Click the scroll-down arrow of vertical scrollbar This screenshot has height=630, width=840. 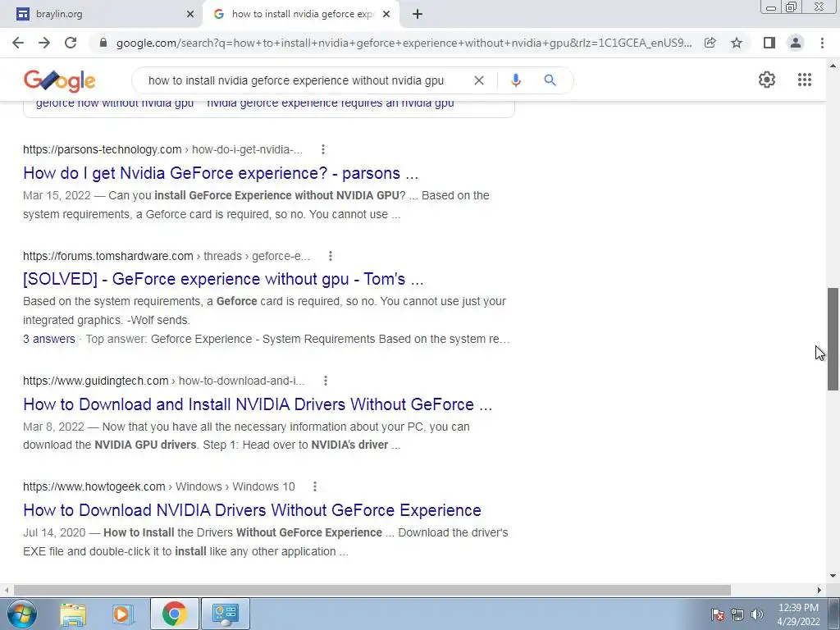coord(833,577)
